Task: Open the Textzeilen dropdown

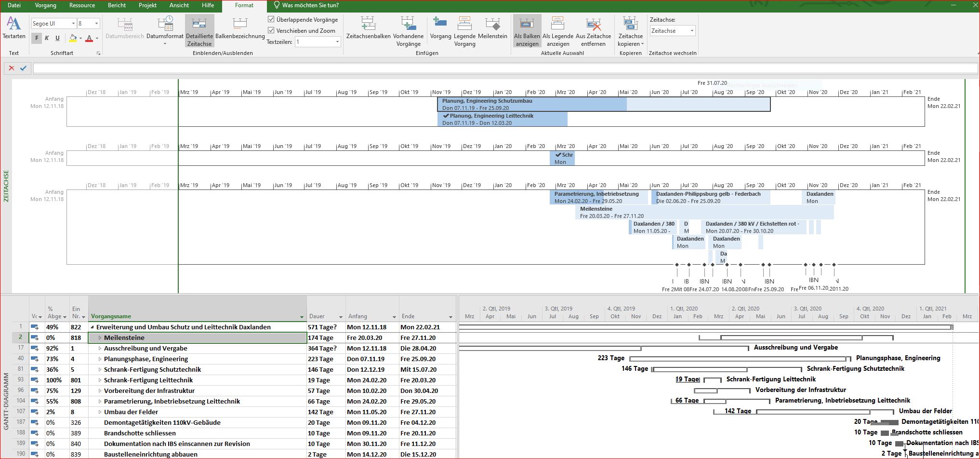Action: 337,42
